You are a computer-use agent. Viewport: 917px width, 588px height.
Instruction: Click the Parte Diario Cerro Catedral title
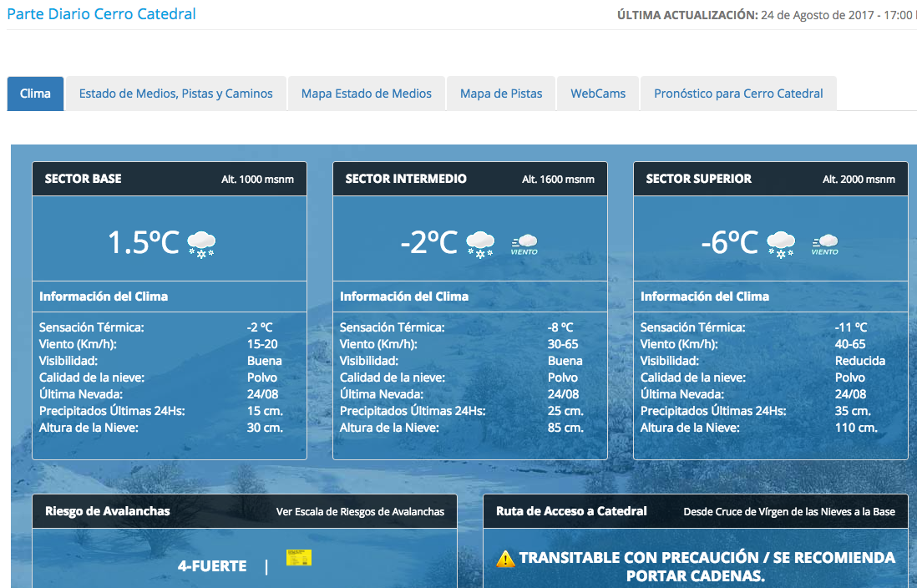click(102, 14)
